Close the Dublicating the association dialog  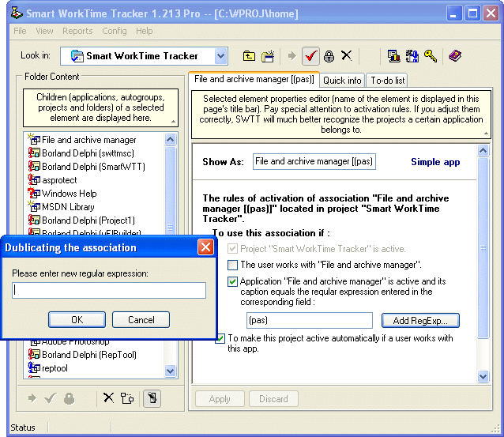[205, 247]
